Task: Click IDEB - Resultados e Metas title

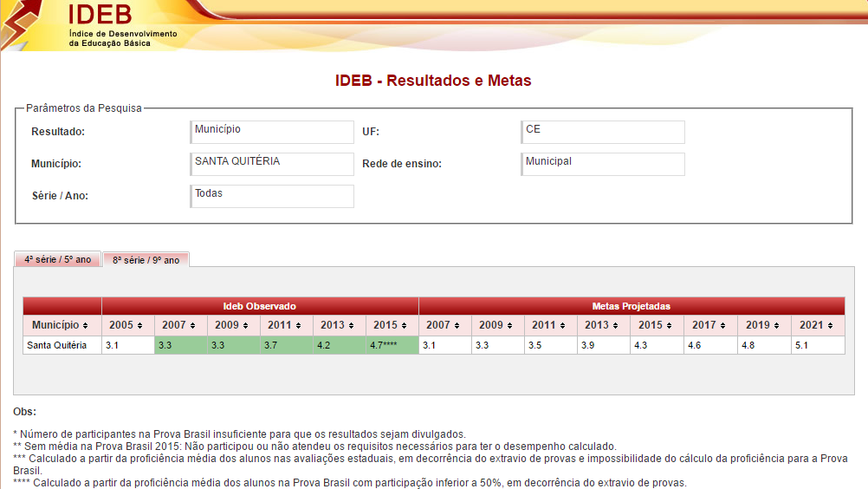Action: 433,81
